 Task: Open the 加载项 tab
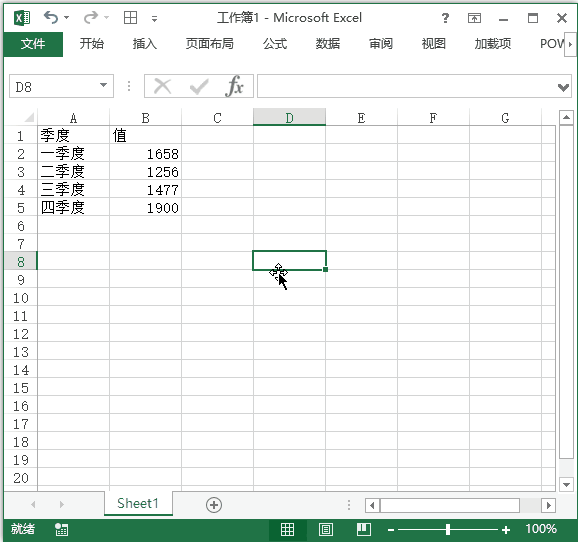tap(493, 44)
